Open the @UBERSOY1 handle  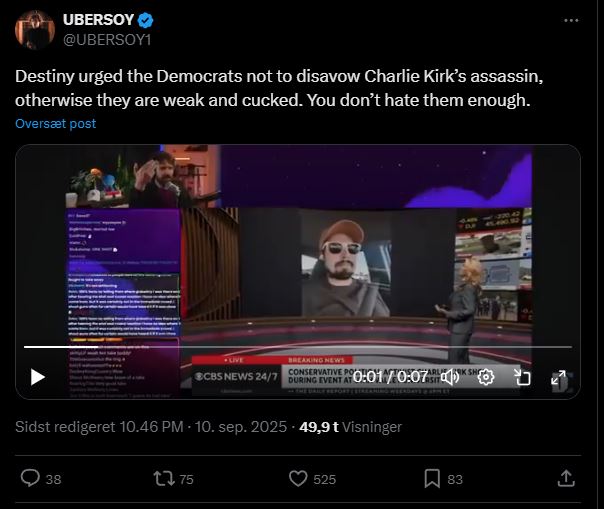(x=107, y=40)
